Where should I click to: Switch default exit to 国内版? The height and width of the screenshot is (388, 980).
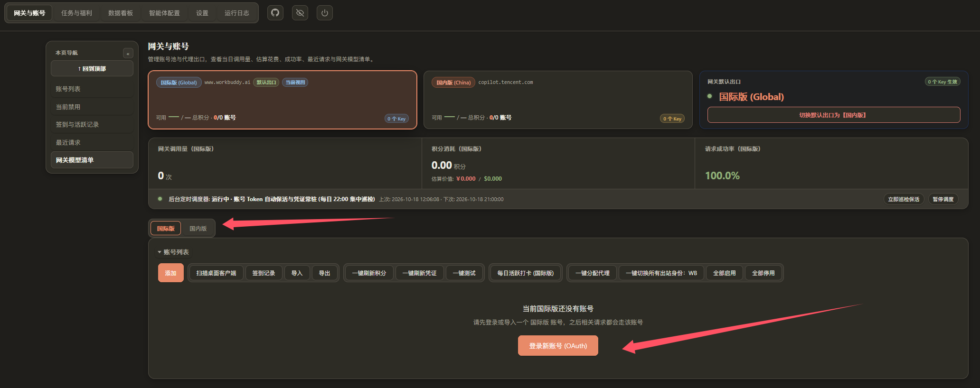(834, 115)
